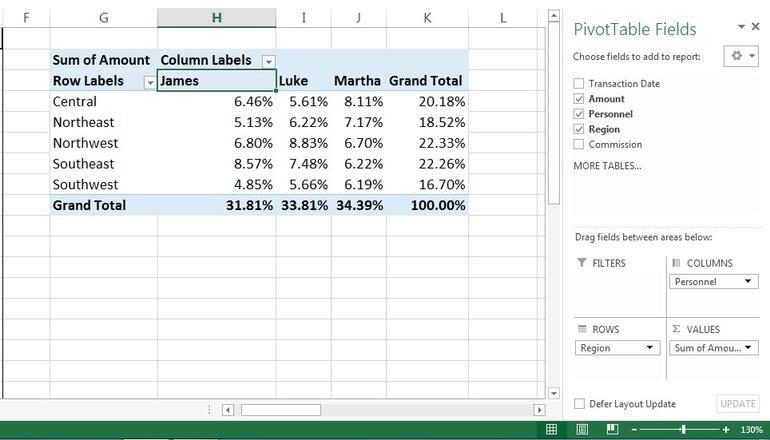Click the MORE TABLES link
The width and height of the screenshot is (770, 440).
607,166
